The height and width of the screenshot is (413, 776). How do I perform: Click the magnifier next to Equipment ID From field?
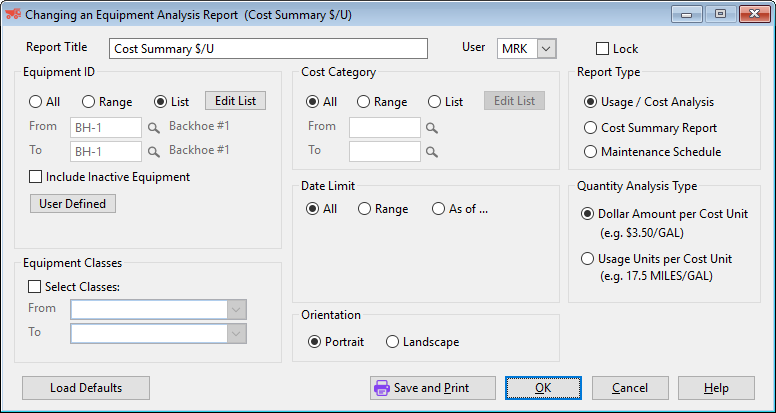point(154,128)
